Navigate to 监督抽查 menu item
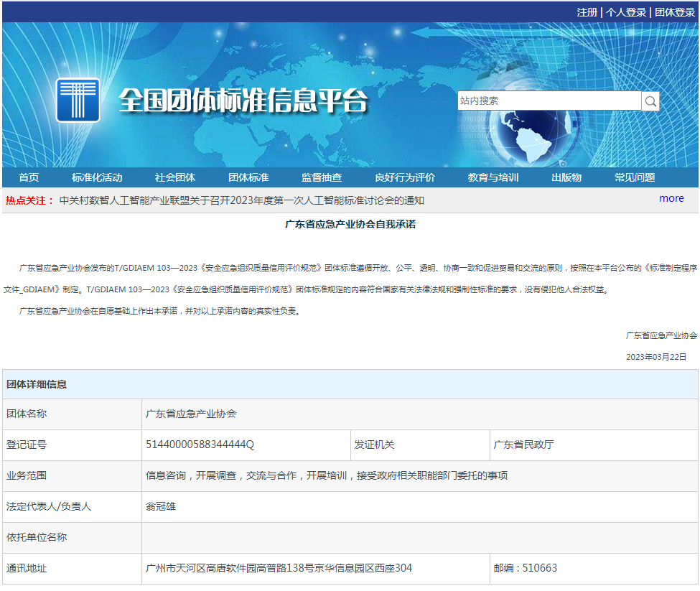 (322, 177)
